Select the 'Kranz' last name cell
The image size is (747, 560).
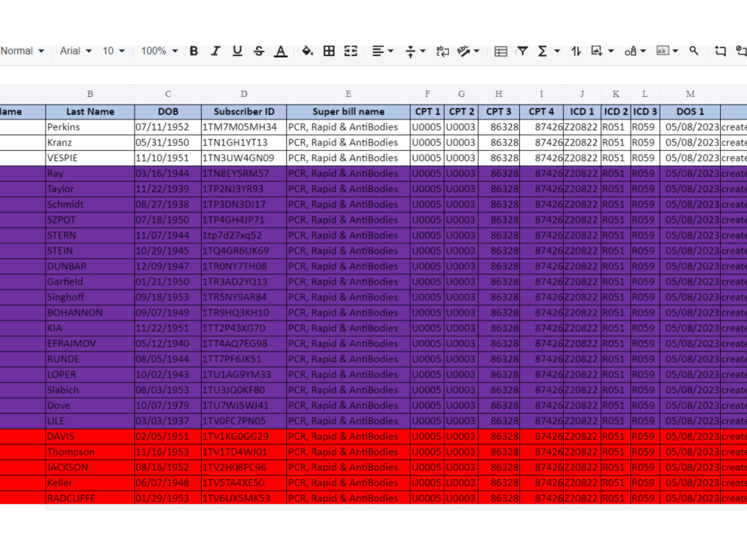(90, 143)
